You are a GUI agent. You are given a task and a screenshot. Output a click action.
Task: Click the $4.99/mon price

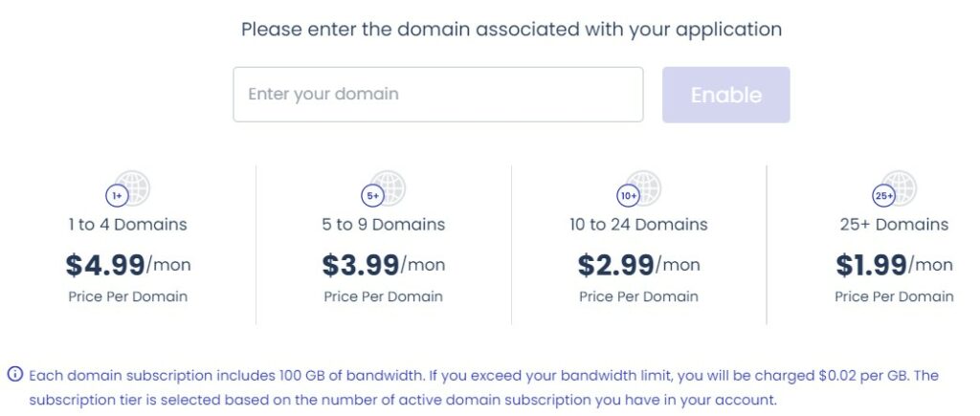pyautogui.click(x=128, y=265)
